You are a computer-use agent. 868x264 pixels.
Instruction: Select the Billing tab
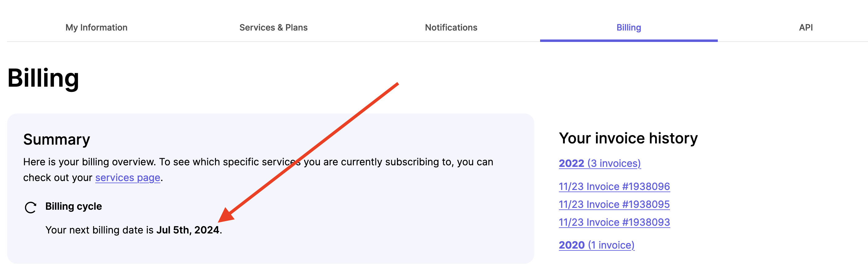[x=628, y=27]
